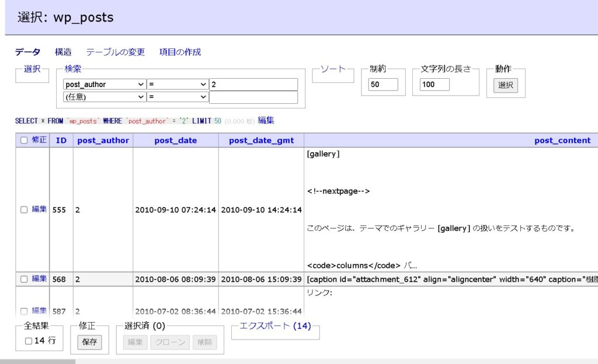Sort by the post_date column header
Viewport: 598px width, 364px height.
(176, 141)
